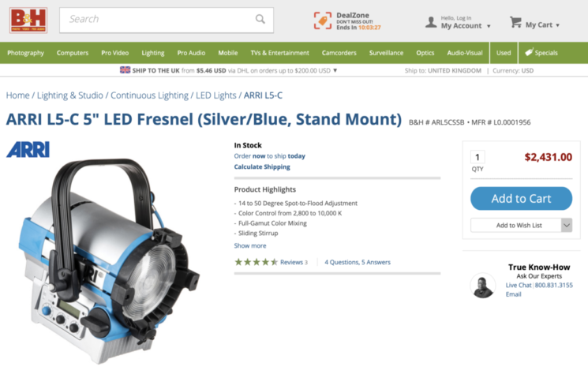Open the Pro Audio menu
This screenshot has width=588, height=374.
(191, 53)
